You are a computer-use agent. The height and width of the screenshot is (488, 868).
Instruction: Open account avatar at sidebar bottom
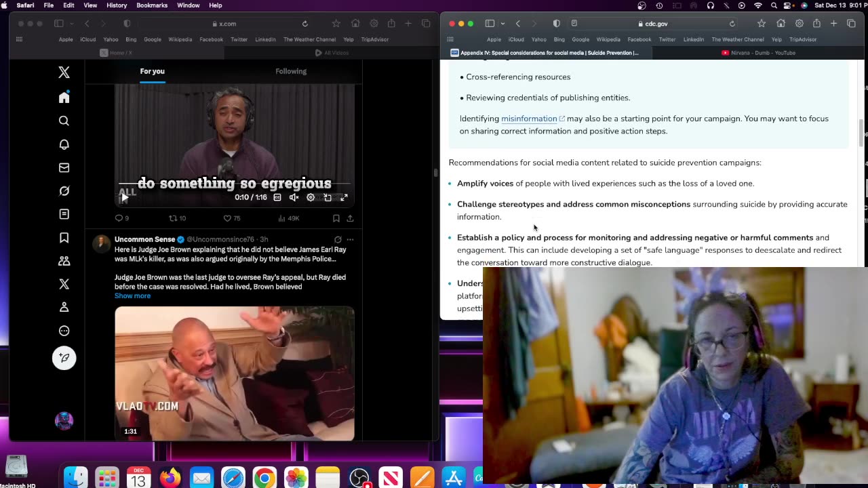(64, 421)
